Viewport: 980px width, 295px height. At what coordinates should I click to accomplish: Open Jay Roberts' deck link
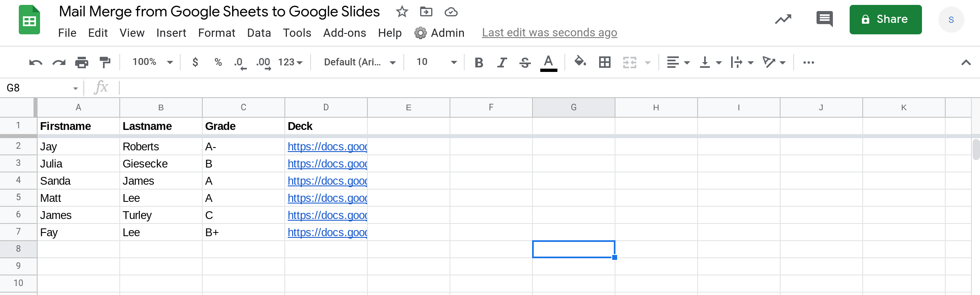327,147
